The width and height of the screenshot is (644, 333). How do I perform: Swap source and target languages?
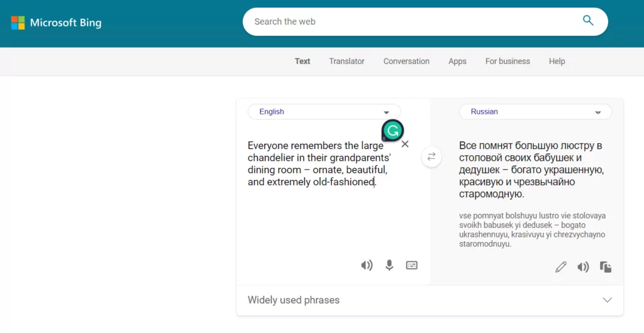(x=431, y=156)
